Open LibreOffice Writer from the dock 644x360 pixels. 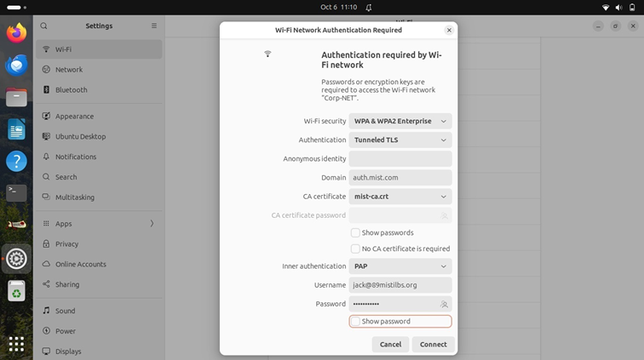pyautogui.click(x=16, y=129)
